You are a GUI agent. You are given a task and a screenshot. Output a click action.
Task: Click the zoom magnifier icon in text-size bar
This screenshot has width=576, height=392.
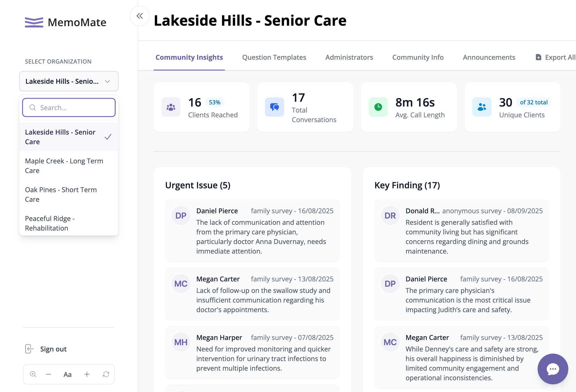pyautogui.click(x=33, y=374)
